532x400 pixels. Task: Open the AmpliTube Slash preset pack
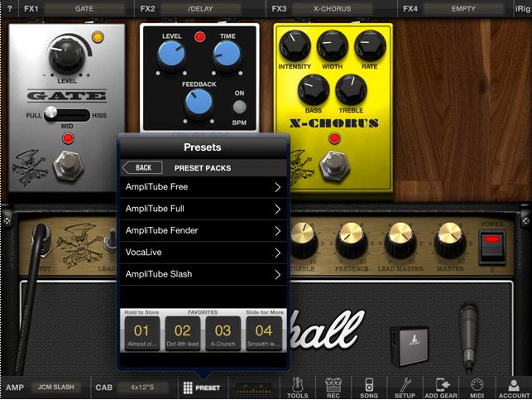(203, 274)
